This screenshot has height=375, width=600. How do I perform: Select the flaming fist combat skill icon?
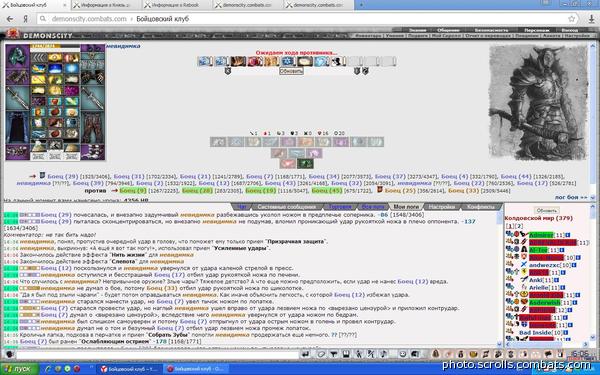(x=238, y=61)
